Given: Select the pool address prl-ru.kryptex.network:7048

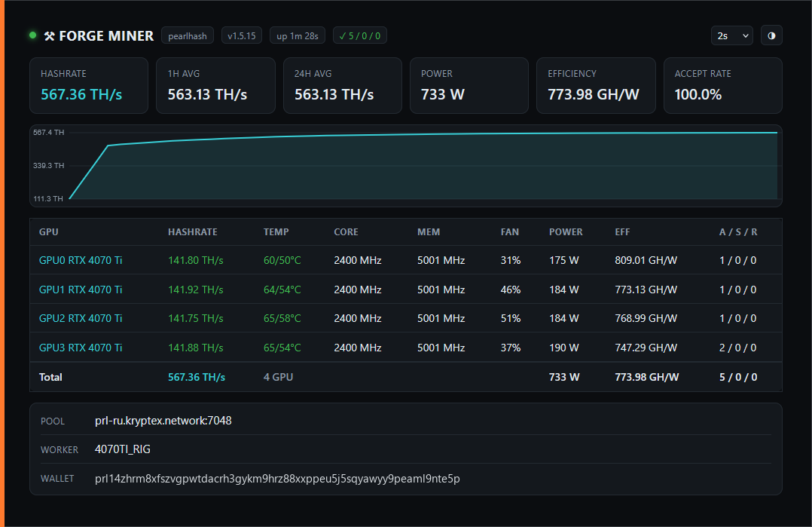Looking at the screenshot, I should pyautogui.click(x=163, y=421).
